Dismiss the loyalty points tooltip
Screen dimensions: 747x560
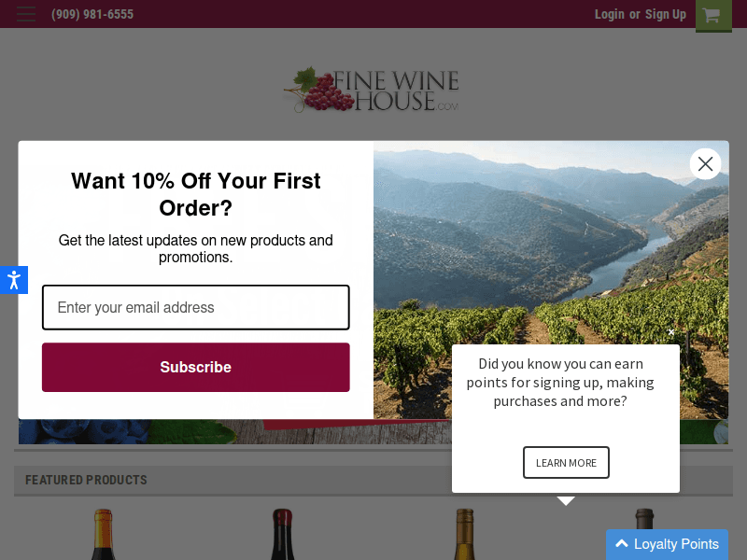tap(670, 332)
